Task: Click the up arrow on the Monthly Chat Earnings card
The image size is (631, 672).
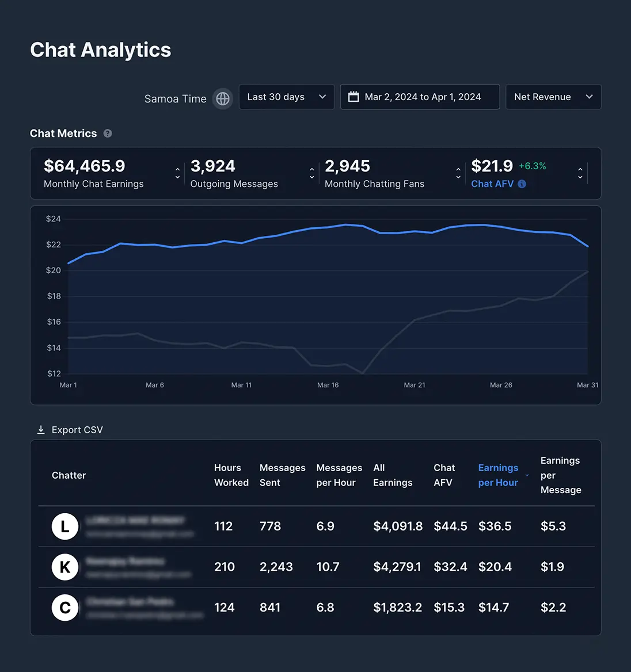Action: (177, 170)
